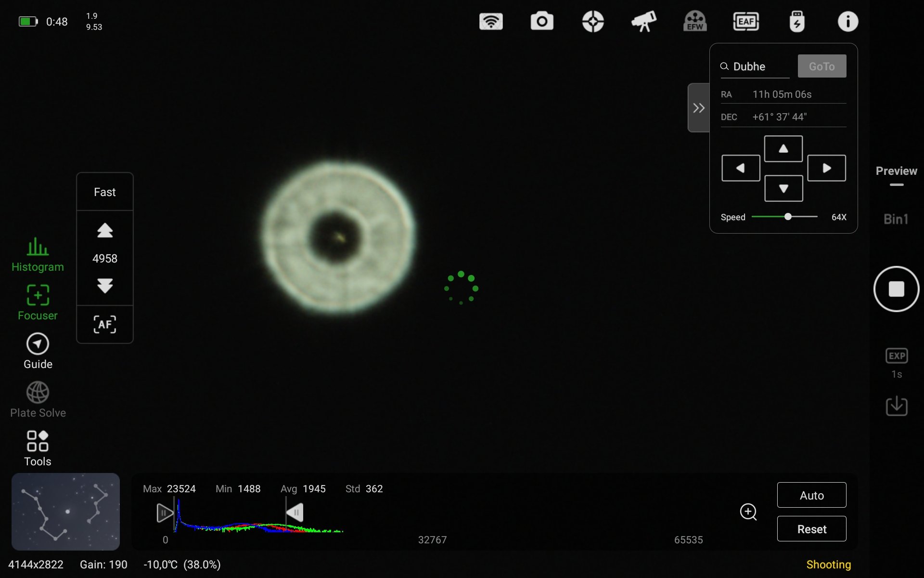Click the histogram zoom magnifier icon

pyautogui.click(x=748, y=512)
